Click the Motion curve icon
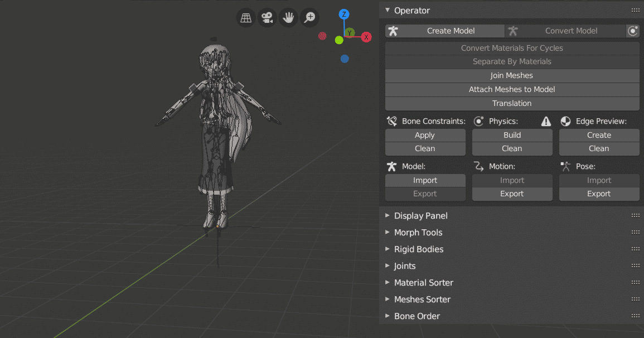Viewport: 644px width, 338px height. (x=478, y=166)
